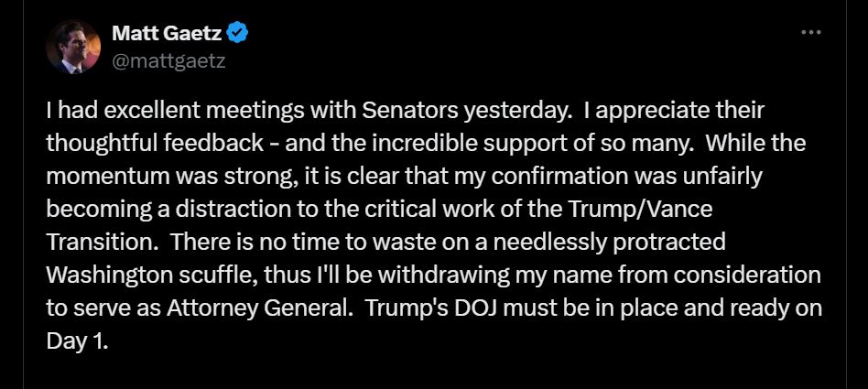This screenshot has width=868, height=389.
Task: Click "Trump/Vance" in the tweet text
Action: 655,209
